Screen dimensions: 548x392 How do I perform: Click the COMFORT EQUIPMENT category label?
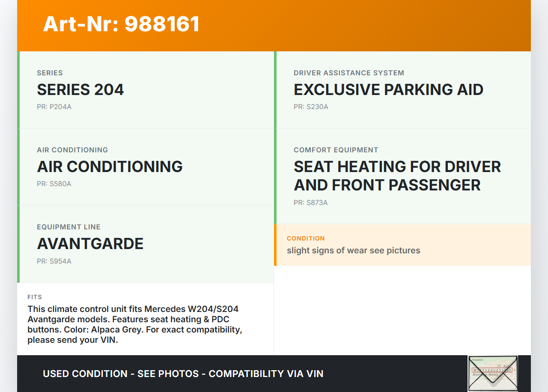pos(336,150)
